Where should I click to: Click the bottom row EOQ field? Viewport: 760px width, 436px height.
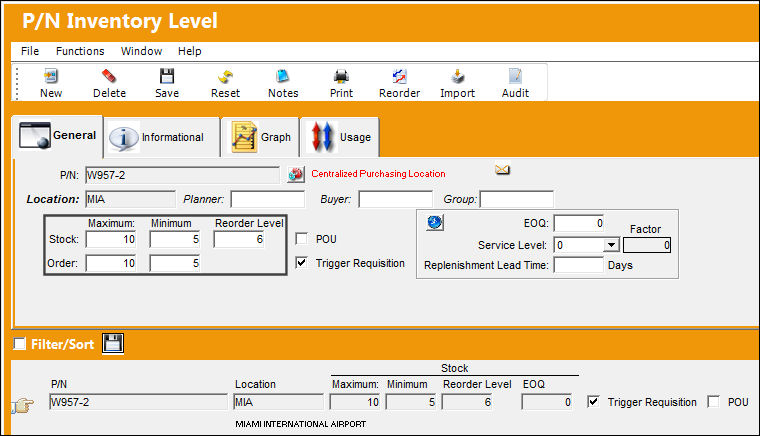[547, 402]
